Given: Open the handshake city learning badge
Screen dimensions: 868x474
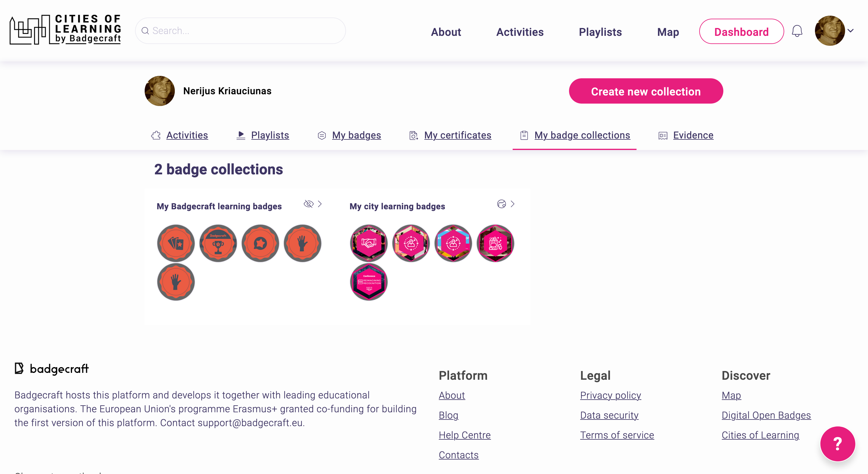Looking at the screenshot, I should click(x=369, y=243).
